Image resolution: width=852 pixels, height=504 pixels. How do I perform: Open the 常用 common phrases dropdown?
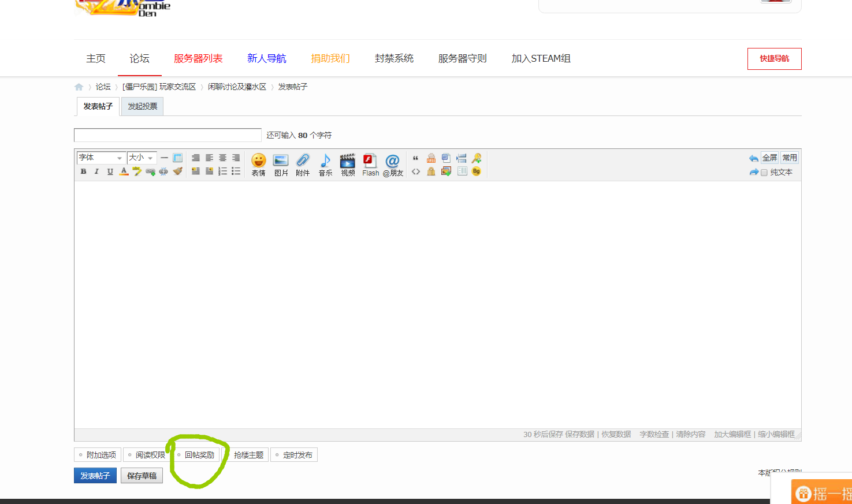(790, 156)
